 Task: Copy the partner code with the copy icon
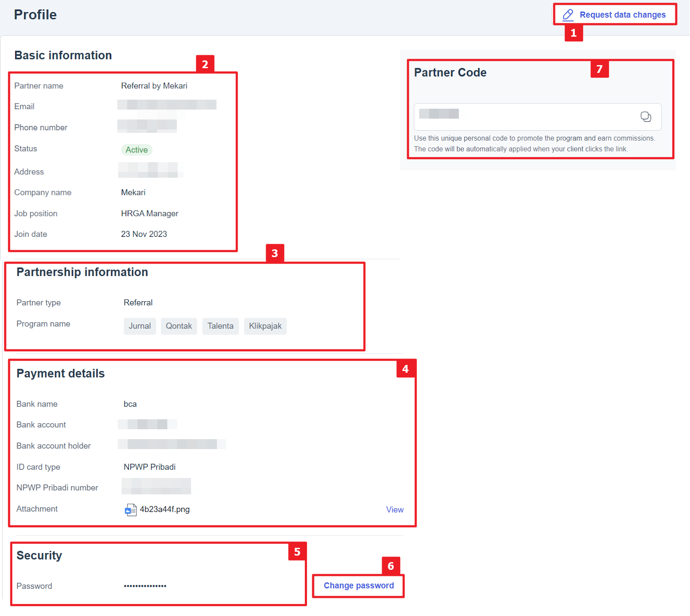645,117
